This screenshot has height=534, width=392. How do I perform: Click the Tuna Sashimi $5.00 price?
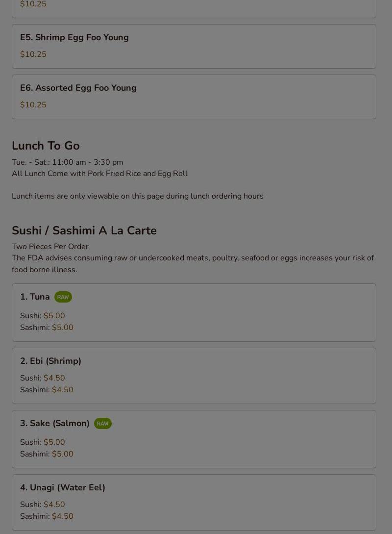[63, 327]
